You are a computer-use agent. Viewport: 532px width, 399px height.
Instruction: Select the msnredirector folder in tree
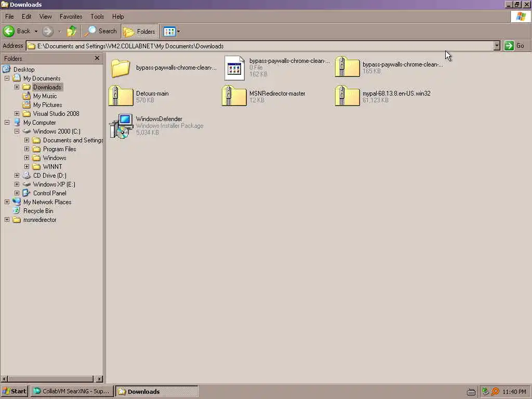pyautogui.click(x=39, y=220)
